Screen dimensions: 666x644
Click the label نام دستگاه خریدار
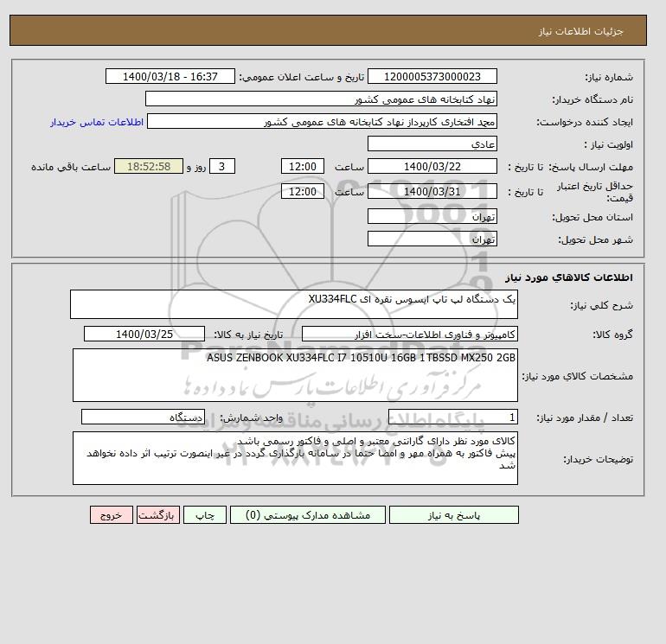click(x=592, y=99)
